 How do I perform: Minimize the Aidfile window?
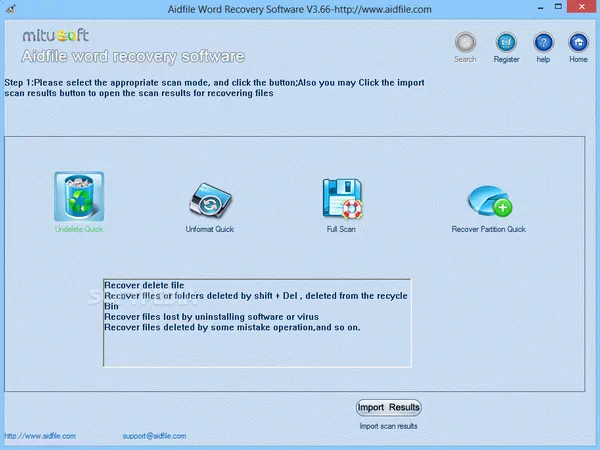click(540, 7)
